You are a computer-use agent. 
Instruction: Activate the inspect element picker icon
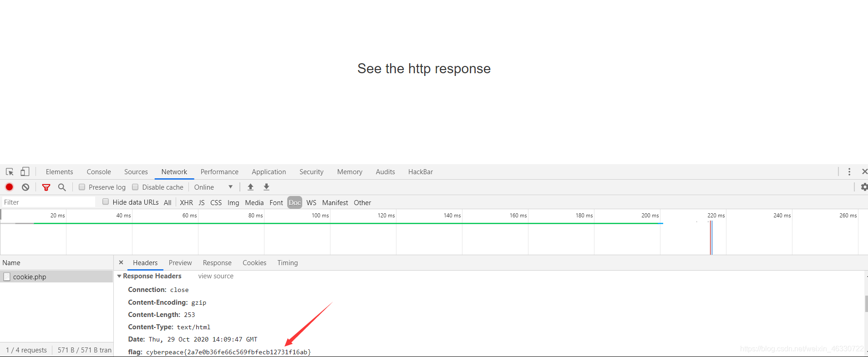pos(10,172)
